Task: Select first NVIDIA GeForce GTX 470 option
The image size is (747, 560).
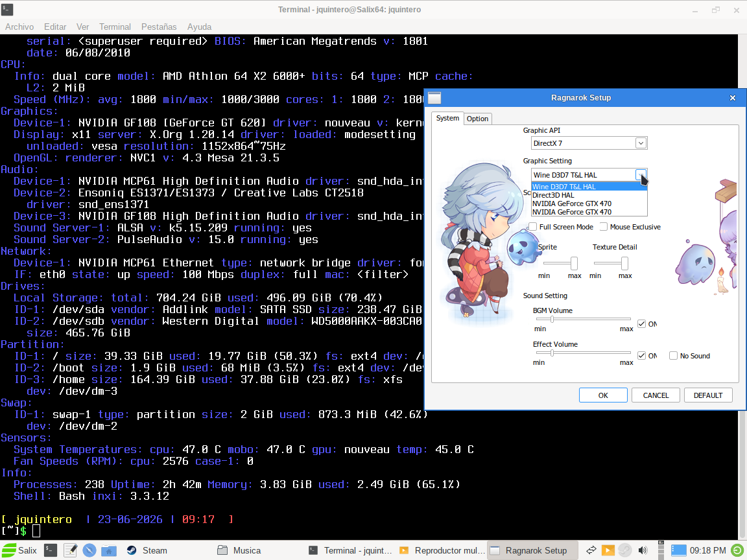Action: tap(589, 204)
